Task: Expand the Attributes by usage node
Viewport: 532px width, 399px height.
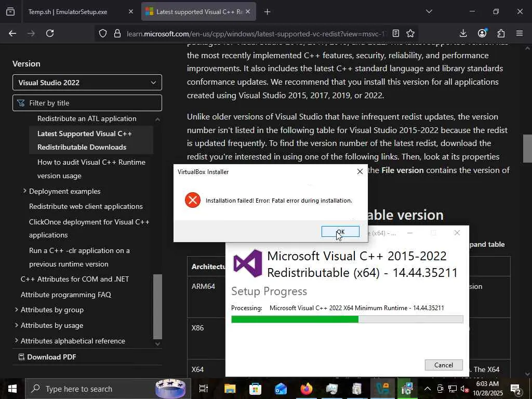Action: [16, 325]
